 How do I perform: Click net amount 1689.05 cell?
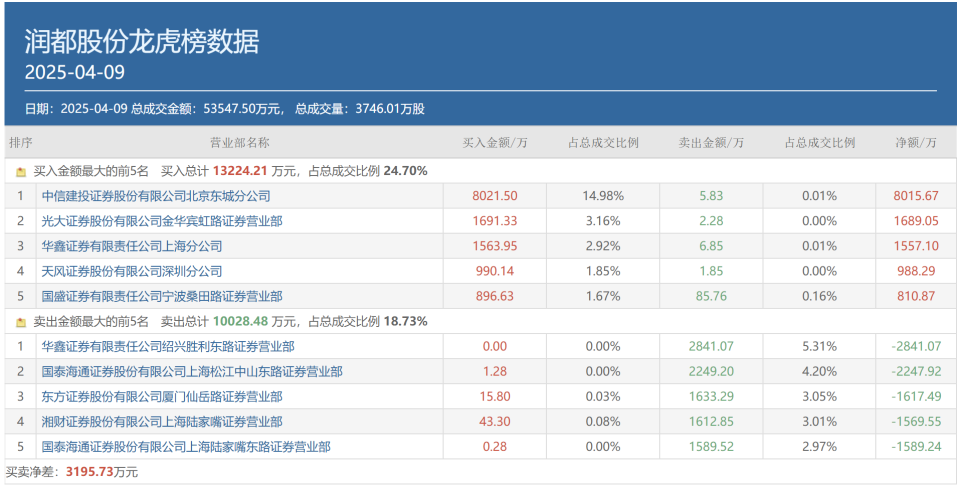coord(916,222)
